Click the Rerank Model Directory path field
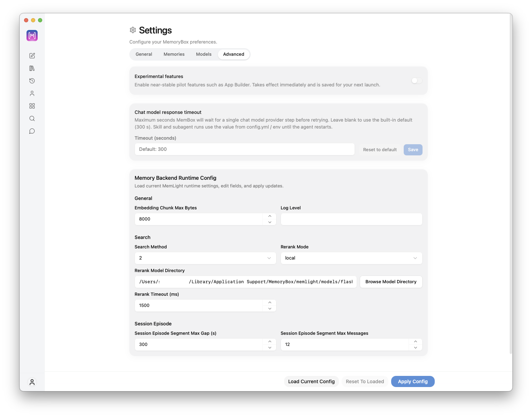 coord(246,282)
